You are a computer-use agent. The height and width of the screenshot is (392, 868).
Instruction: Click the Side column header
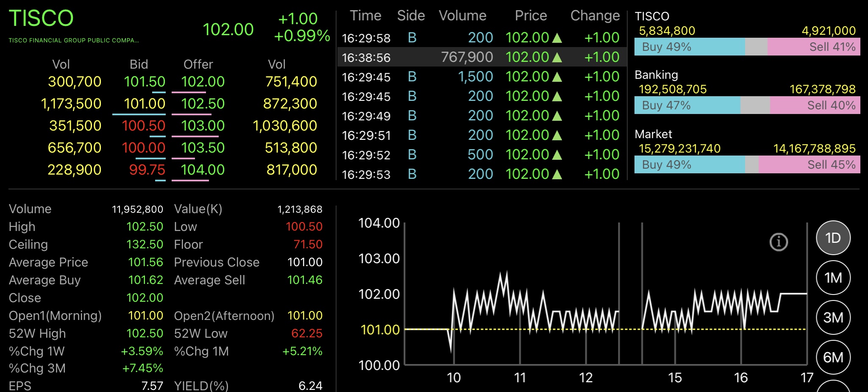(411, 16)
